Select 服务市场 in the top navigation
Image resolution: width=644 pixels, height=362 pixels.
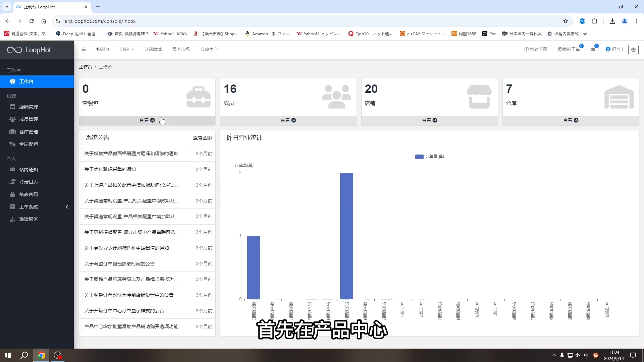coord(181,49)
